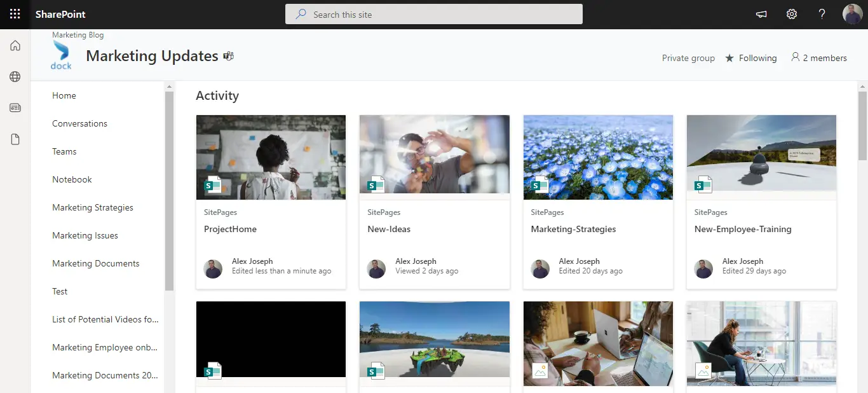Screen dimensions: 868x393
Task: Click the Teams icon beside Marketing Updates
Action: [x=229, y=56]
